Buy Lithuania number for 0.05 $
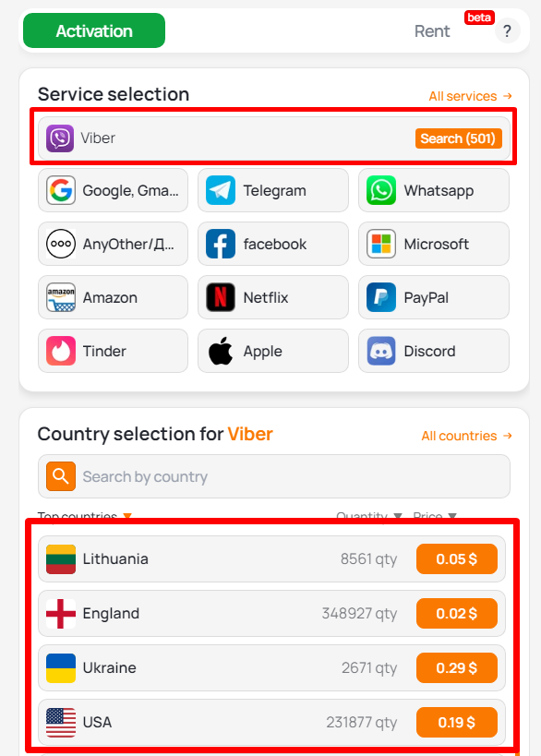The width and height of the screenshot is (541, 756). click(x=457, y=558)
